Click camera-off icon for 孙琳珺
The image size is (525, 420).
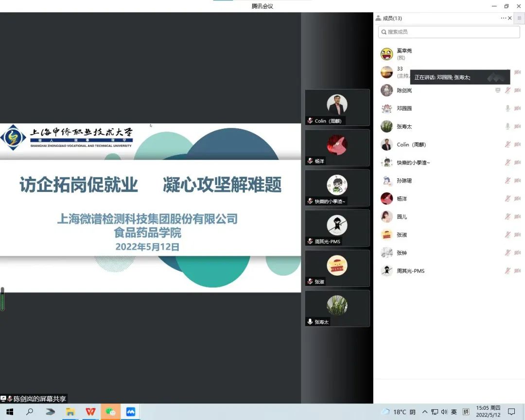(x=517, y=180)
